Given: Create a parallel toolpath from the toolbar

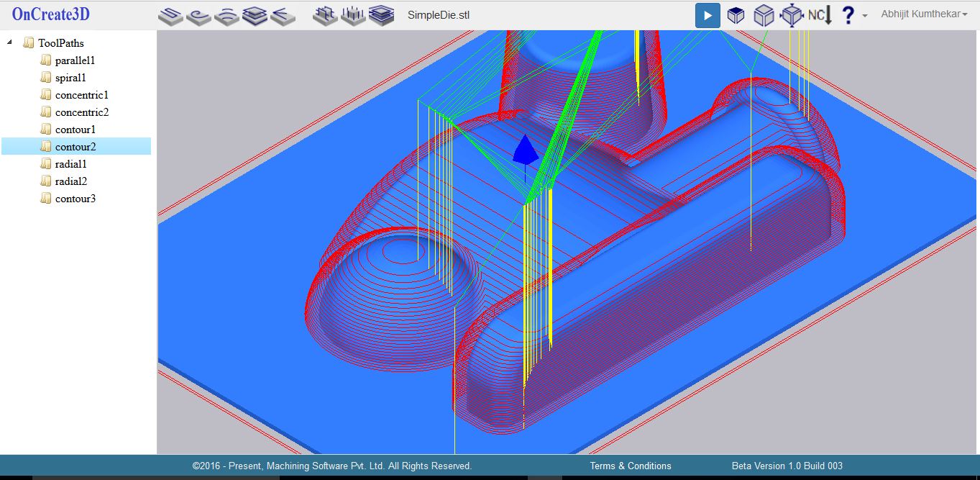Looking at the screenshot, I should coord(170,15).
